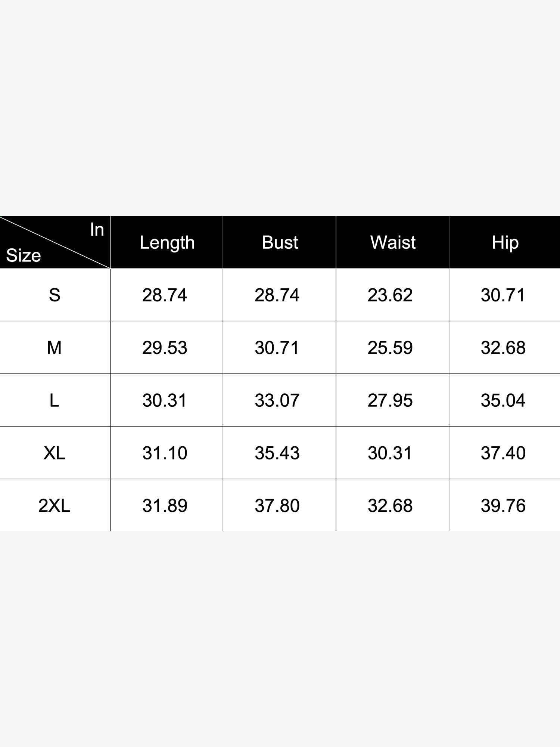560x747 pixels.
Task: Select the 2XL size row label
Action: tap(55, 506)
